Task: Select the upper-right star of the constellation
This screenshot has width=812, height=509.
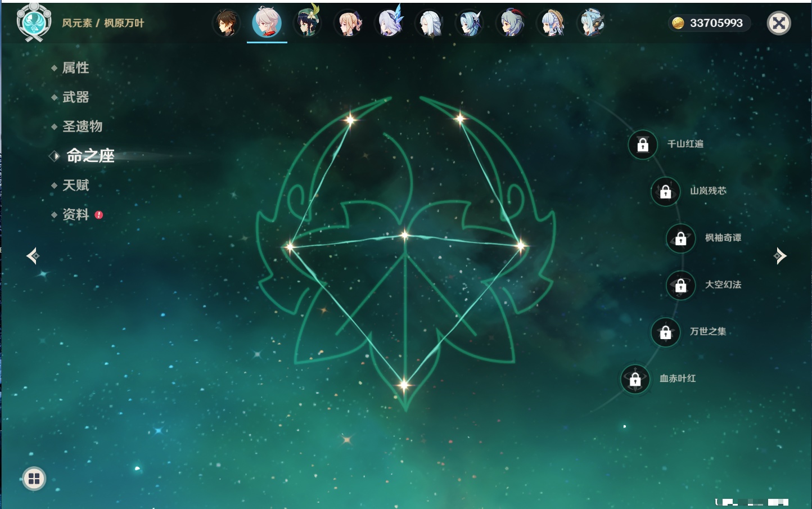Action: tap(460, 118)
